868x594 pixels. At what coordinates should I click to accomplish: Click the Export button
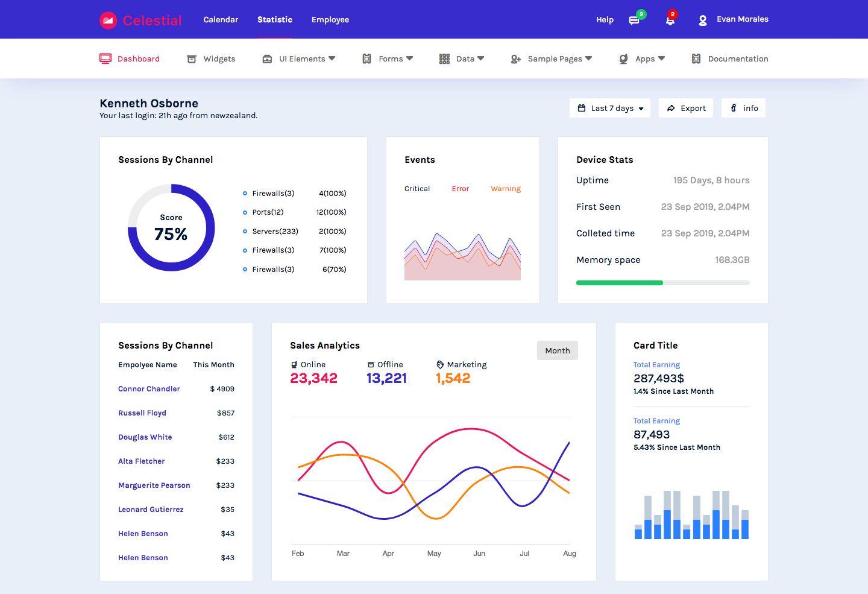[686, 109]
